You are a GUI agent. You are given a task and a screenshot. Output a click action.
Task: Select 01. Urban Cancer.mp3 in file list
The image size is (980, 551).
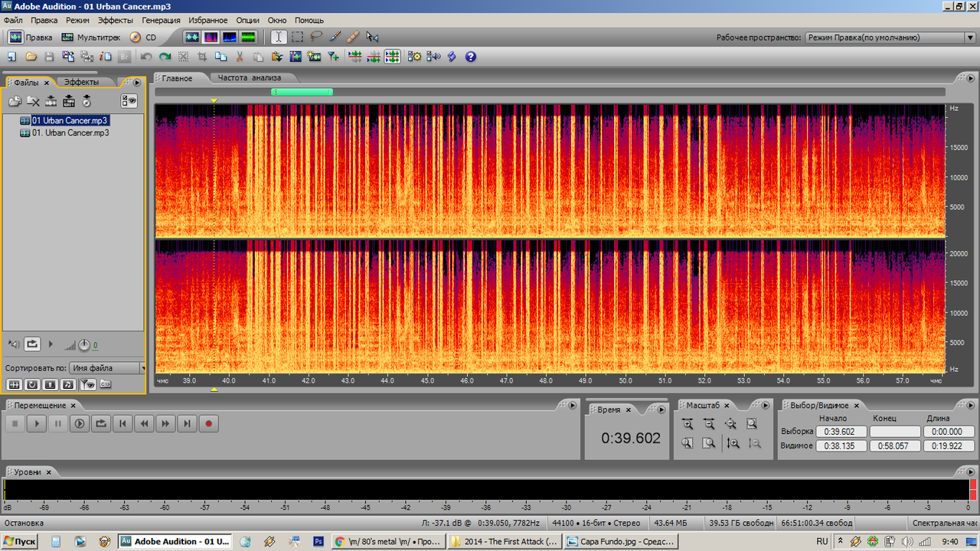coord(70,132)
